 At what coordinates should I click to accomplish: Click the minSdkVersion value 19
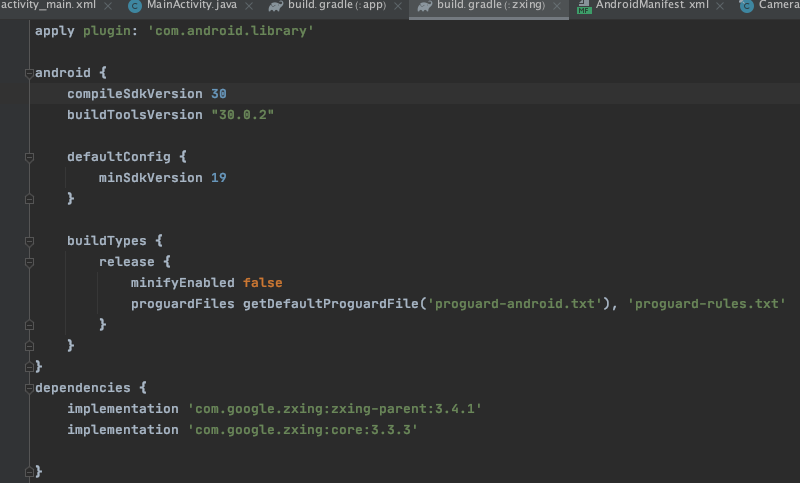pos(218,178)
